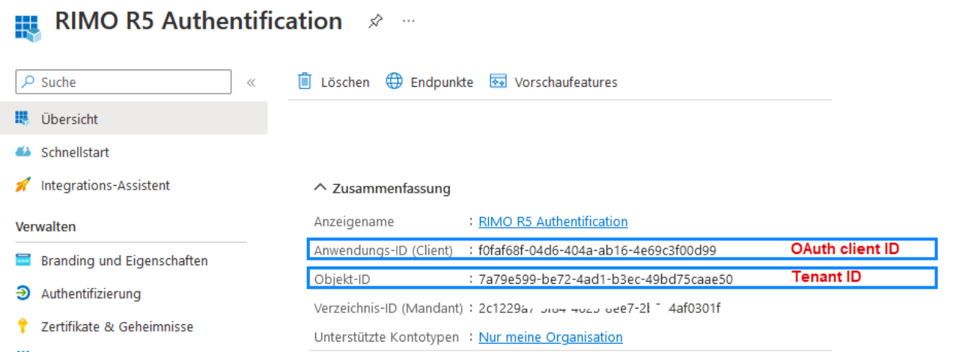The width and height of the screenshot is (980, 352).
Task: Open the more options ellipsis in header
Action: pos(408,21)
